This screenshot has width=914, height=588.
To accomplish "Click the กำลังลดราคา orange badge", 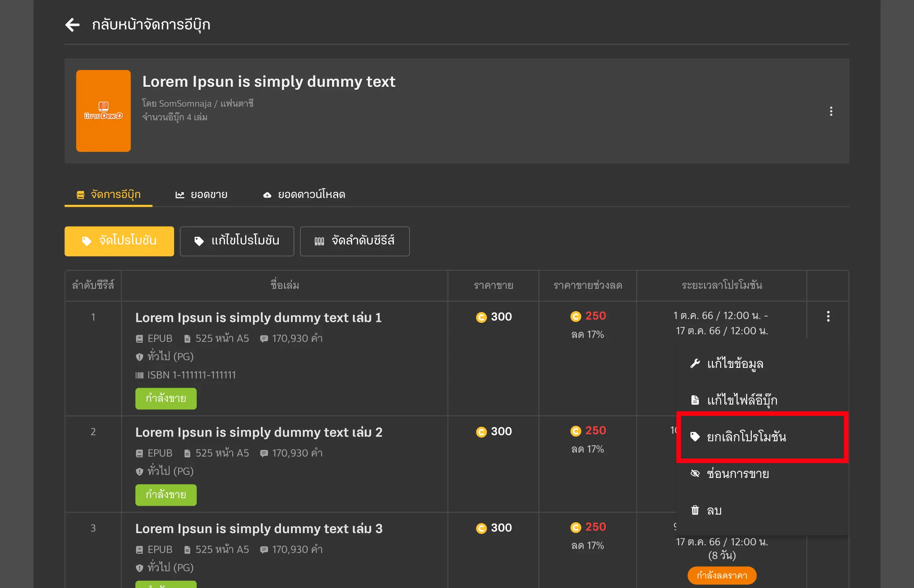I will click(722, 575).
